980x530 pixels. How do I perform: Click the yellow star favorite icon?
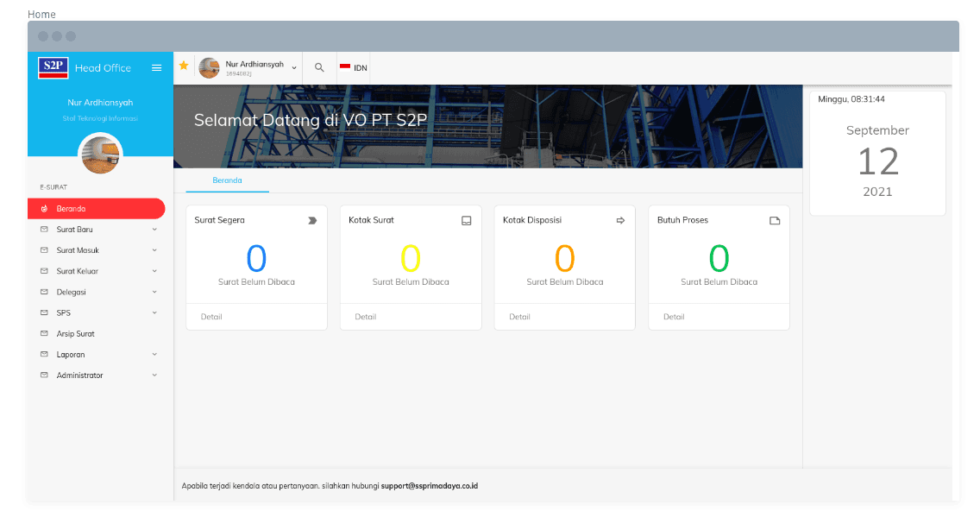(184, 66)
